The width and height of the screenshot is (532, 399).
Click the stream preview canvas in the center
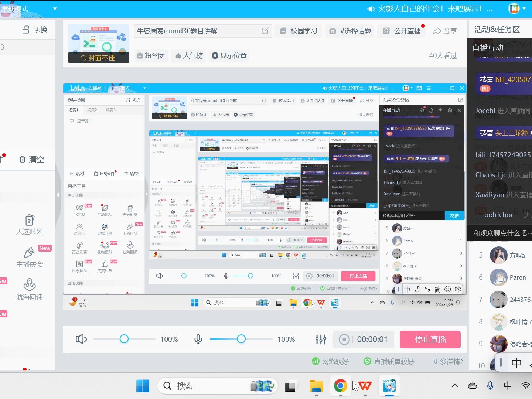(265, 197)
